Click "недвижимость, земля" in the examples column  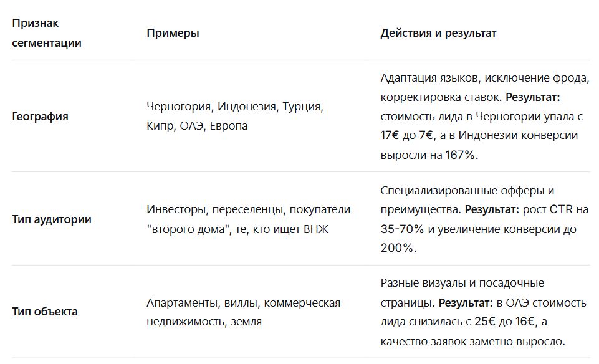[x=204, y=322]
